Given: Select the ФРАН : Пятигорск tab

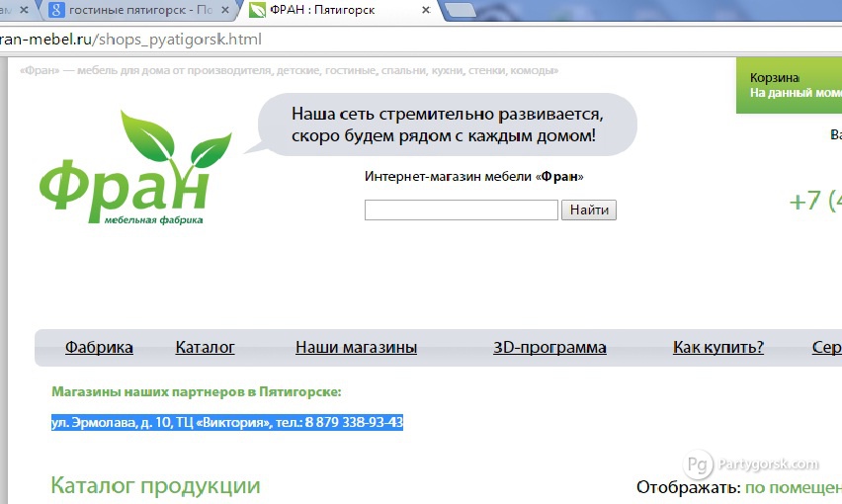Looking at the screenshot, I should click(340, 10).
